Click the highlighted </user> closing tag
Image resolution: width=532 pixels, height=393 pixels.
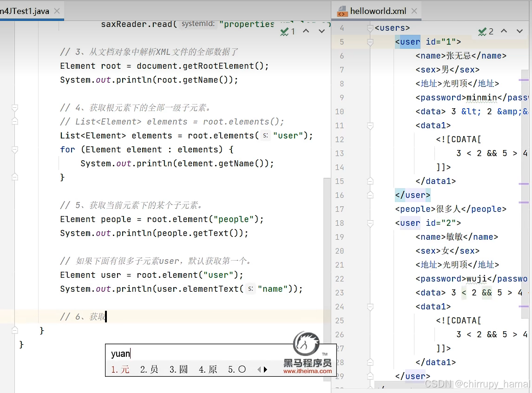coord(413,195)
